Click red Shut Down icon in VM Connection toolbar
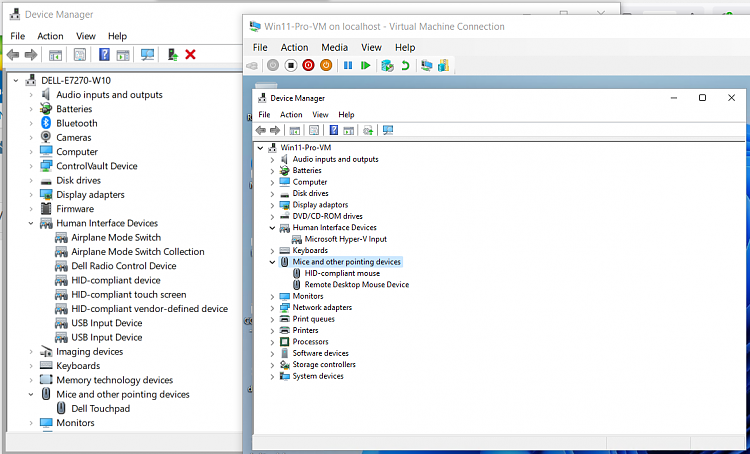The width and height of the screenshot is (750, 454). tap(308, 65)
